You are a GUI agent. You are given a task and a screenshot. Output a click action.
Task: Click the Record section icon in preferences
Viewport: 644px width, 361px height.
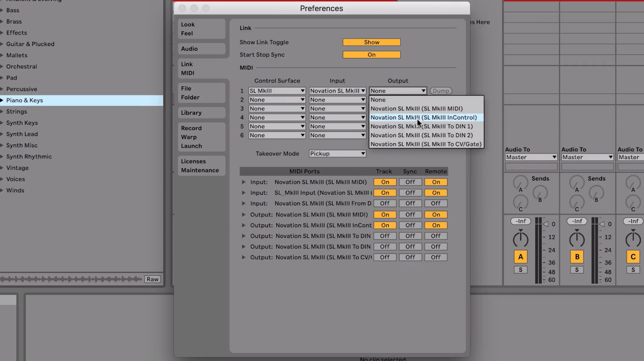pyautogui.click(x=191, y=128)
